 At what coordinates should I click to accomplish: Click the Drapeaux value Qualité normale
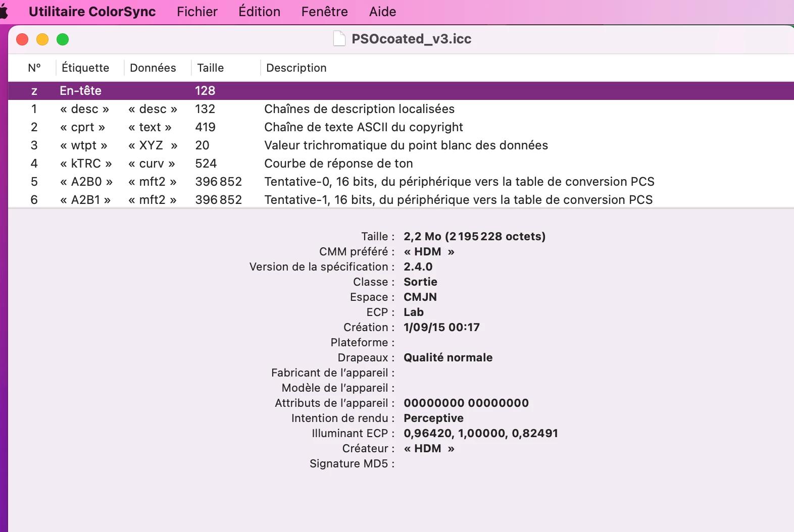(448, 358)
